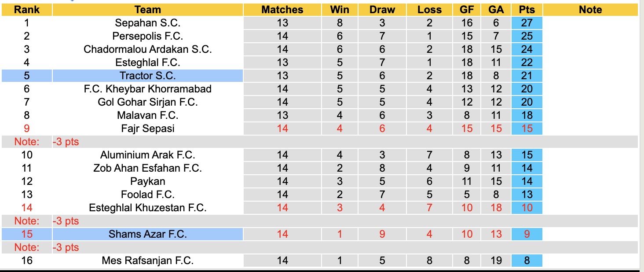
Task: Click the blue 27 points cell for Sepahan
Action: click(x=527, y=23)
